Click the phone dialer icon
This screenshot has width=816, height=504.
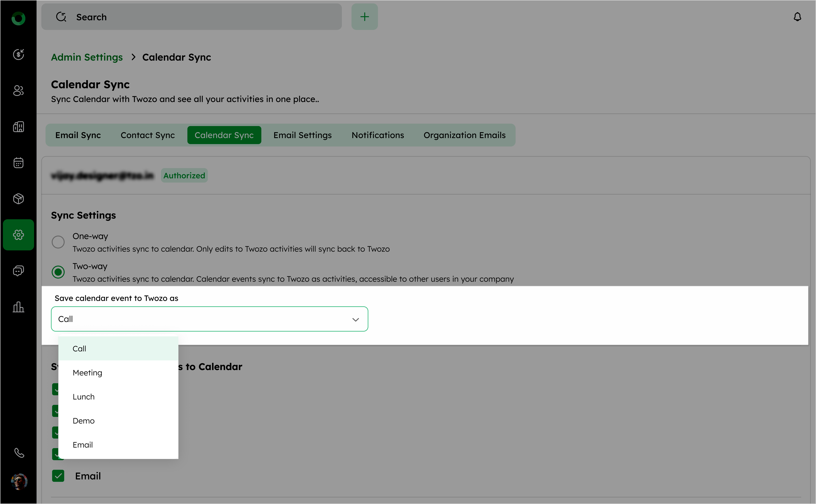click(19, 453)
